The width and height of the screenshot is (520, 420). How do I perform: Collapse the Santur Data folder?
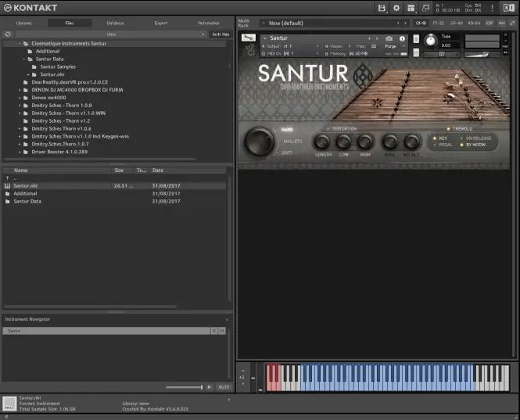(24, 59)
